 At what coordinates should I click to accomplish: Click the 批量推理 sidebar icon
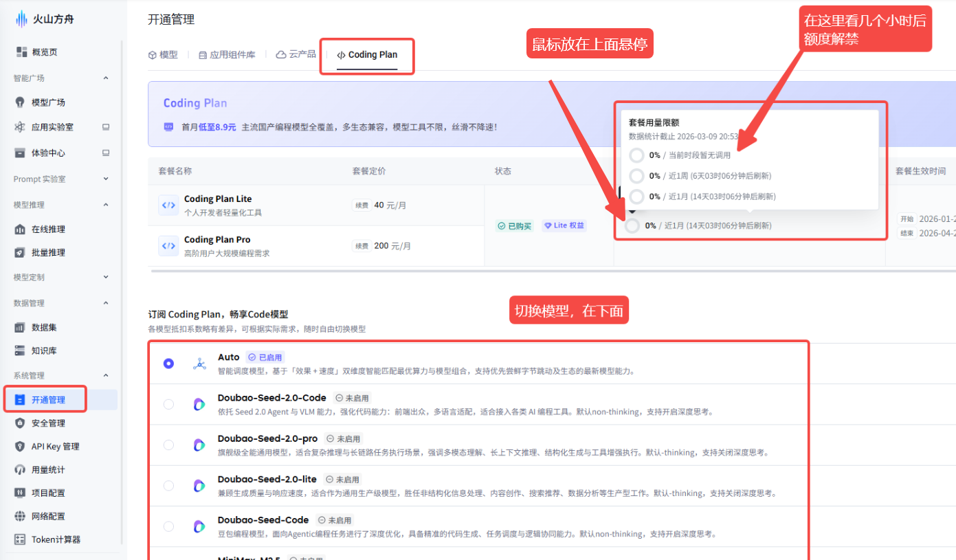pyautogui.click(x=20, y=253)
